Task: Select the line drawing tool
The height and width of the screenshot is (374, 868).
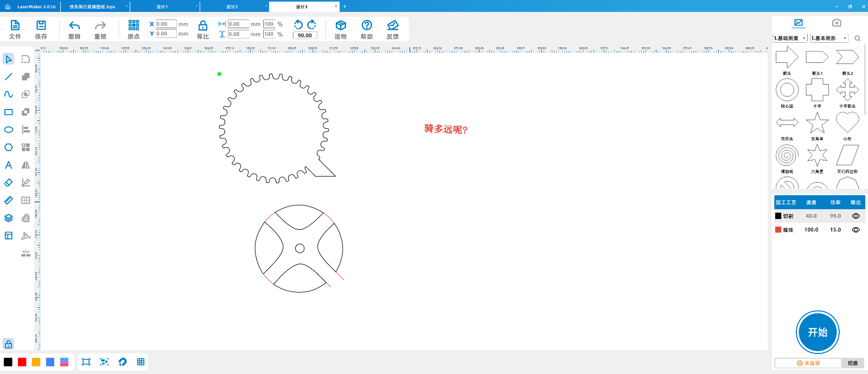Action: point(9,77)
